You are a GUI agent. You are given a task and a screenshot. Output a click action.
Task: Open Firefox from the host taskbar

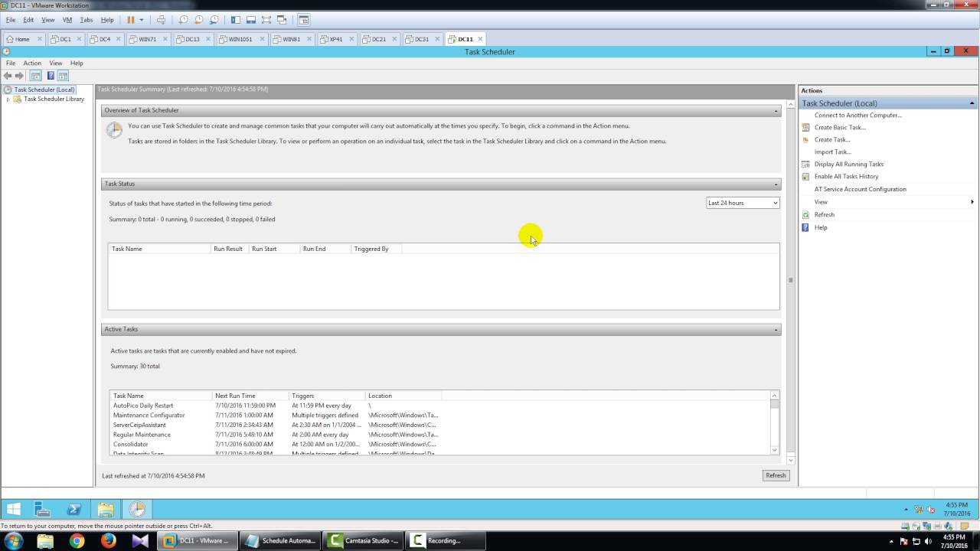click(x=108, y=541)
